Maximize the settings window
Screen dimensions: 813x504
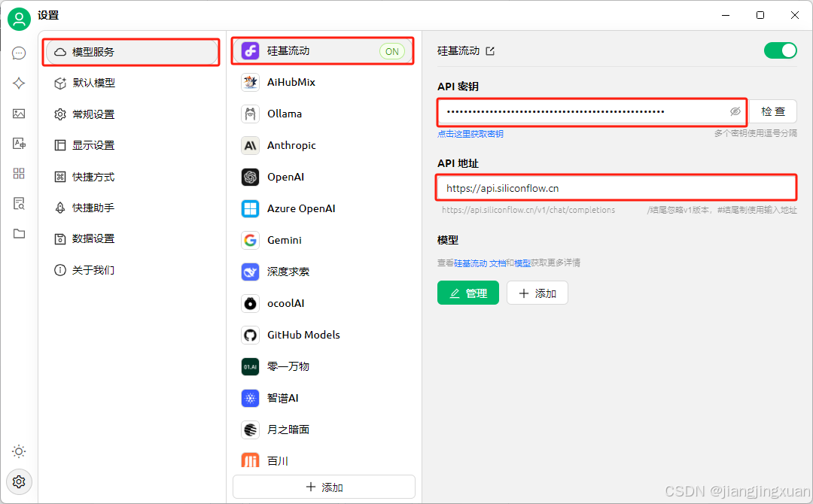[x=760, y=15]
